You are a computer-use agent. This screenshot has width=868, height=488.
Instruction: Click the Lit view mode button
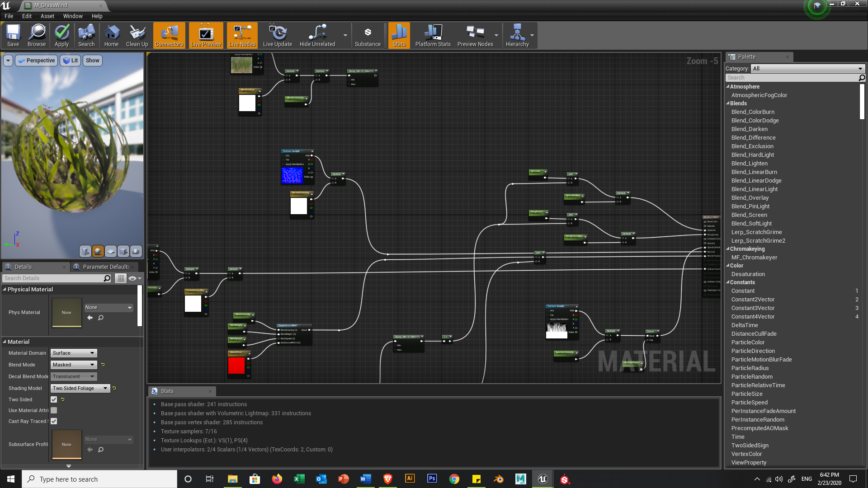click(x=71, y=61)
